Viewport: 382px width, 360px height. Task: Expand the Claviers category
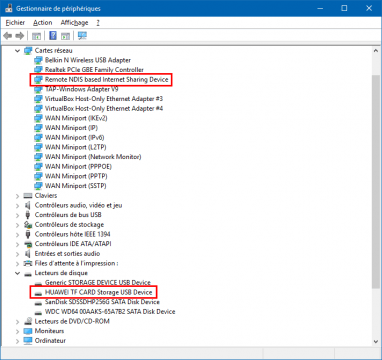tap(17, 196)
